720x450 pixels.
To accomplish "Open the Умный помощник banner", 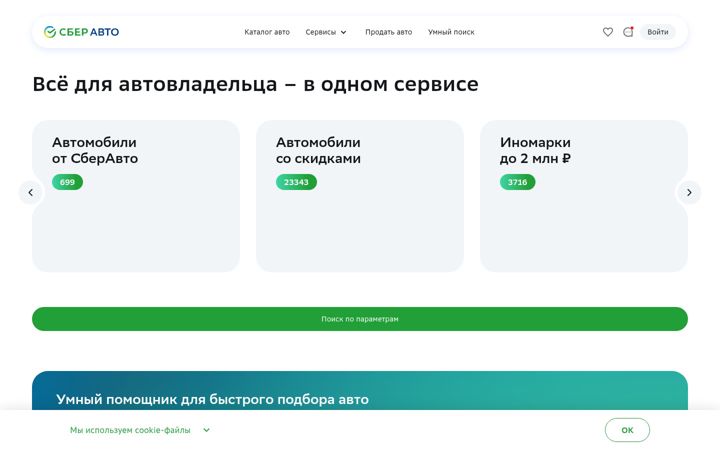I will coord(360,390).
